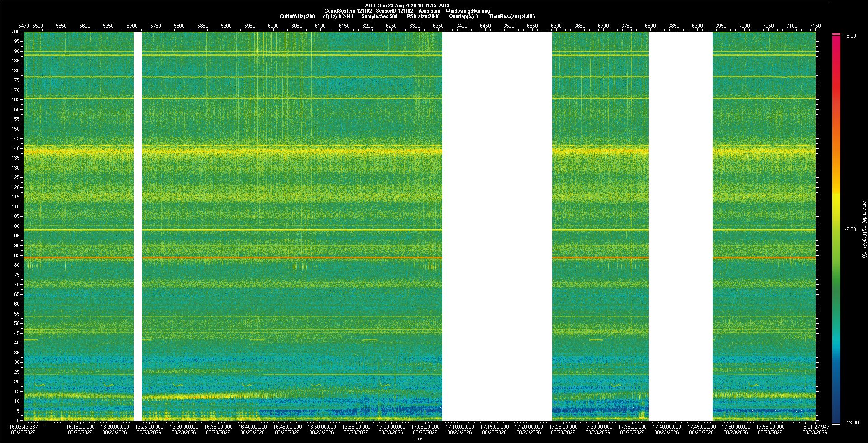
Task: Click the '16:30:00.000' time tick label
Action: tap(184, 426)
